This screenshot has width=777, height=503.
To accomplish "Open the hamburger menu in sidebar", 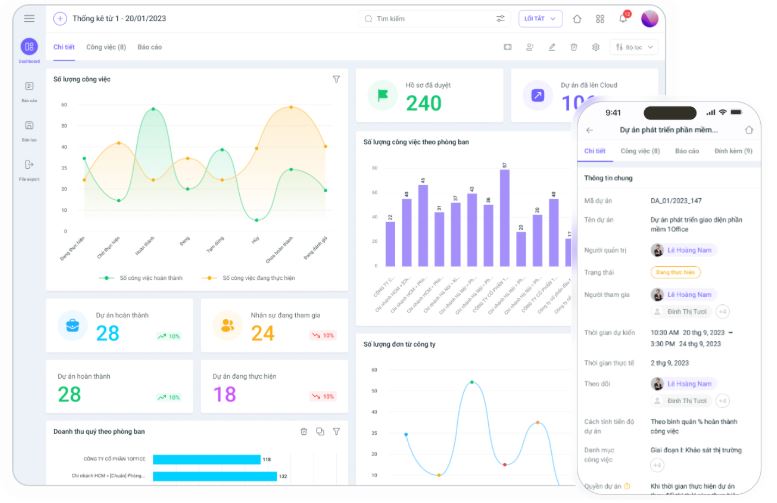I will click(x=29, y=18).
